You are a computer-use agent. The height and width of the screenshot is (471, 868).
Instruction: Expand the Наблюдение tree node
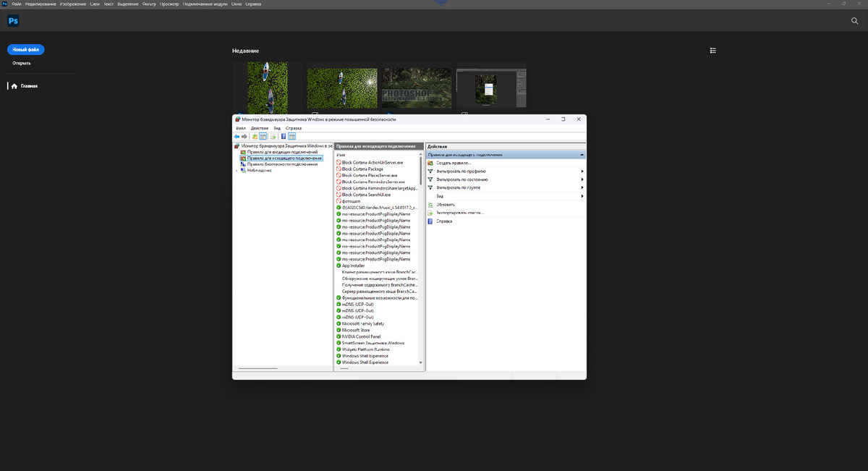pyautogui.click(x=236, y=170)
